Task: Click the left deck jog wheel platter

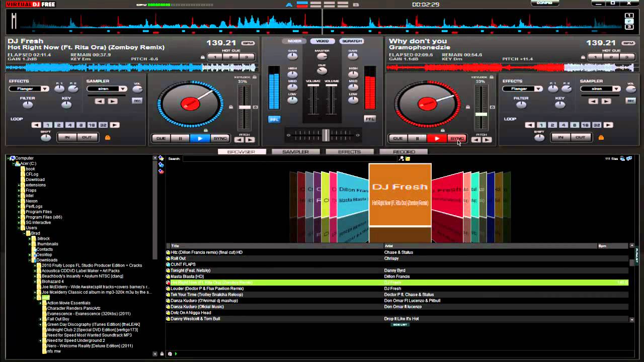Action: [190, 104]
